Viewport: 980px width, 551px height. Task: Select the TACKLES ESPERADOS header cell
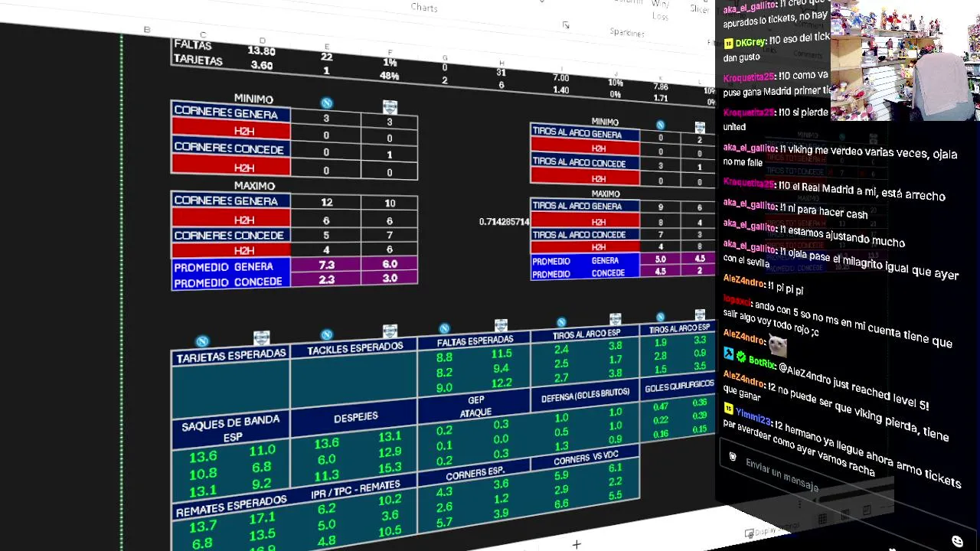pos(354,348)
